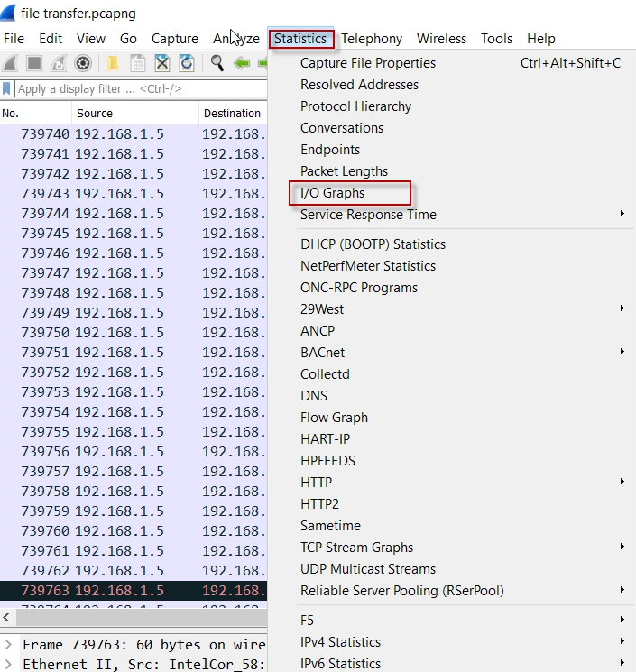Click the stop capture square icon

pos(34,63)
